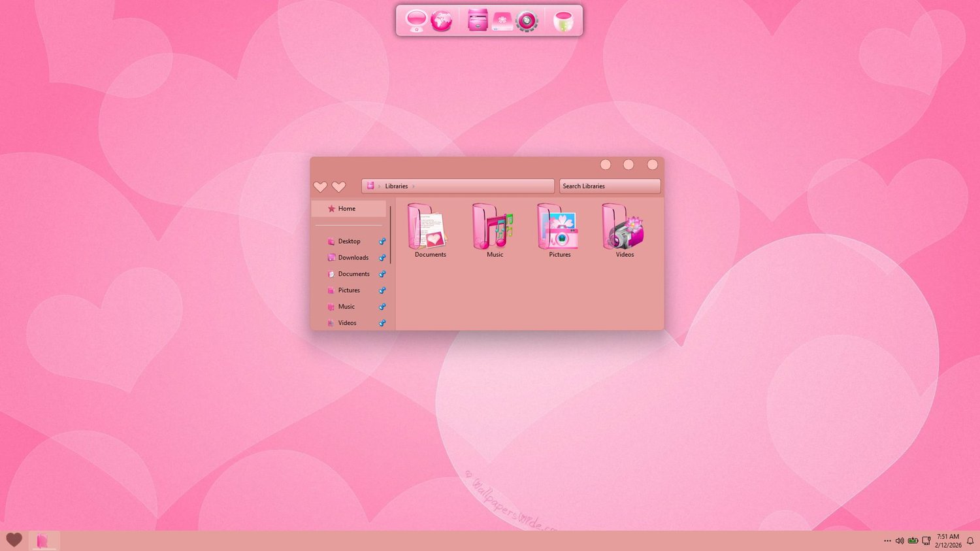This screenshot has height=551, width=980.
Task: Go back using the first heart button
Action: 320,187
